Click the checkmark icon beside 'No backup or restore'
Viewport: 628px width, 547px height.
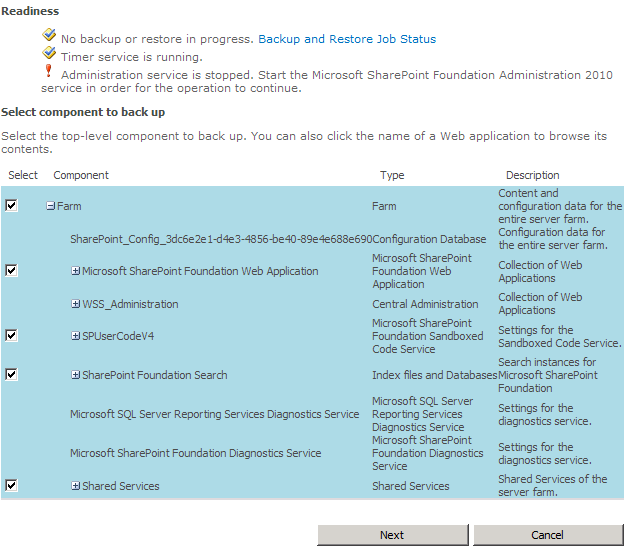[x=49, y=35]
